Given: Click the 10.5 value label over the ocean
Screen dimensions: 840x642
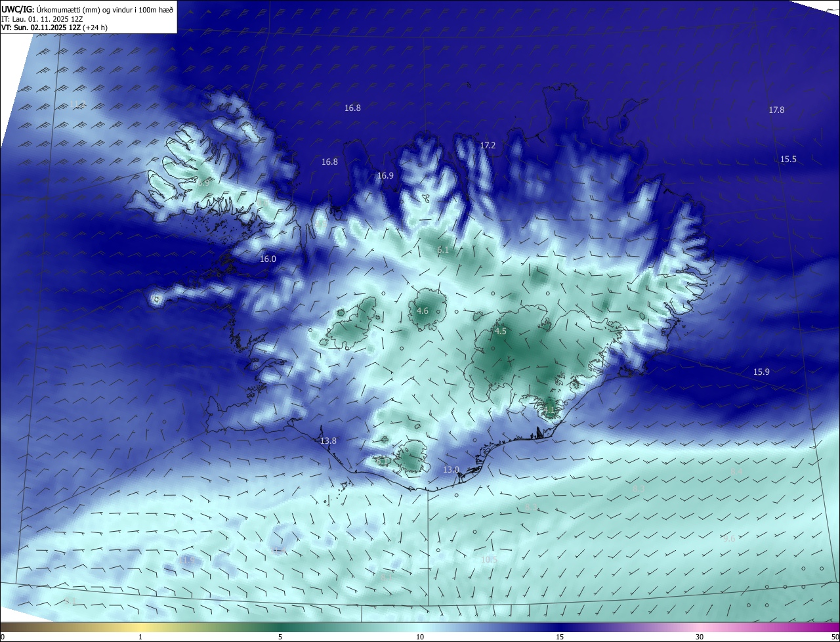Looking at the screenshot, I should (489, 560).
